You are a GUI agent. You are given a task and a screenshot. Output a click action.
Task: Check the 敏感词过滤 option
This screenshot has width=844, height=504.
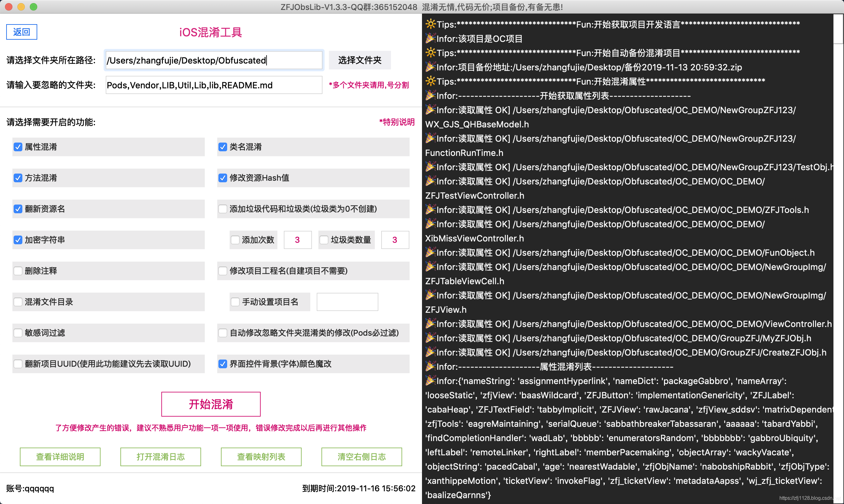(x=18, y=333)
